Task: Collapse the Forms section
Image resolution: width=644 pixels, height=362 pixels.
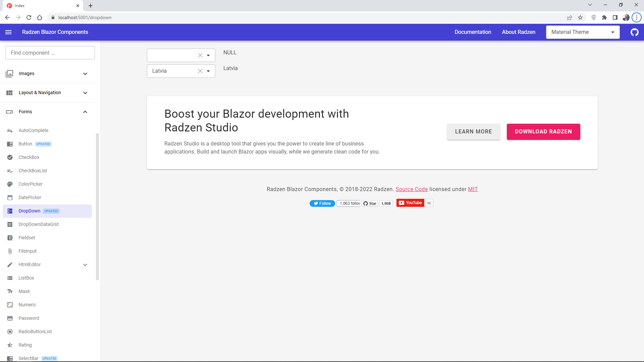Action: click(85, 112)
